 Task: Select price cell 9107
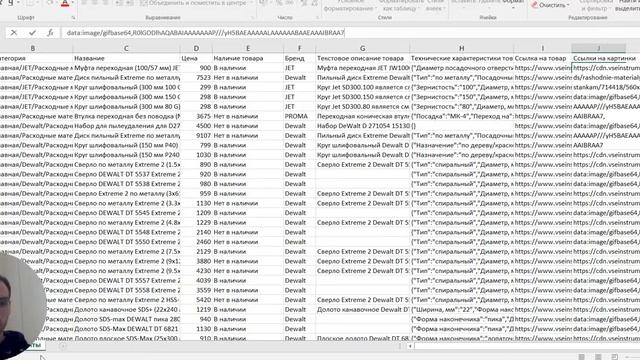tap(196, 136)
